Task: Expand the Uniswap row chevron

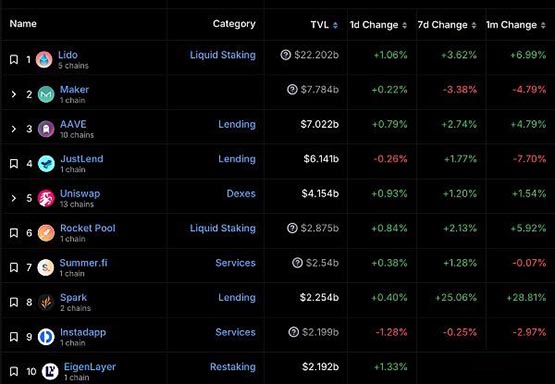Action: 13,198
